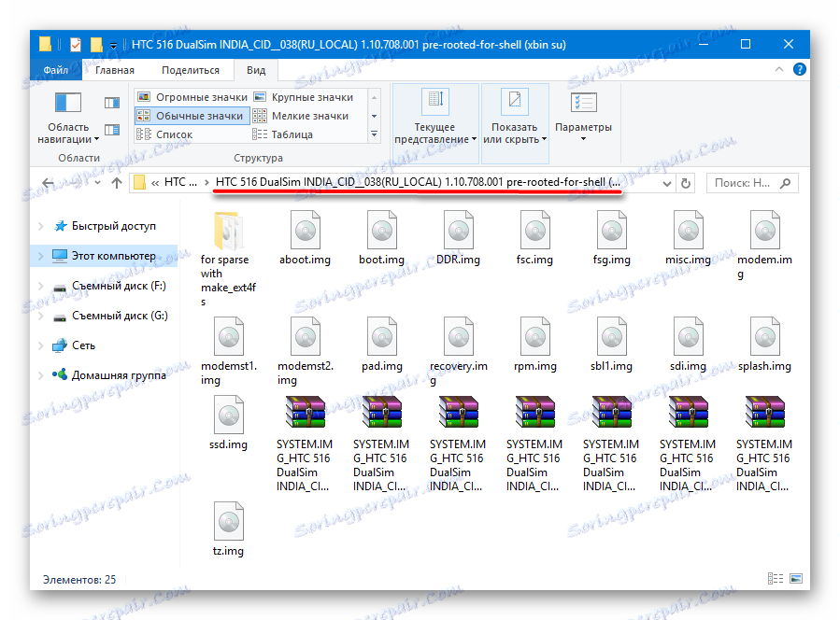The width and height of the screenshot is (840, 620).
Task: Select the rpm.img file icon
Action: coord(534,337)
